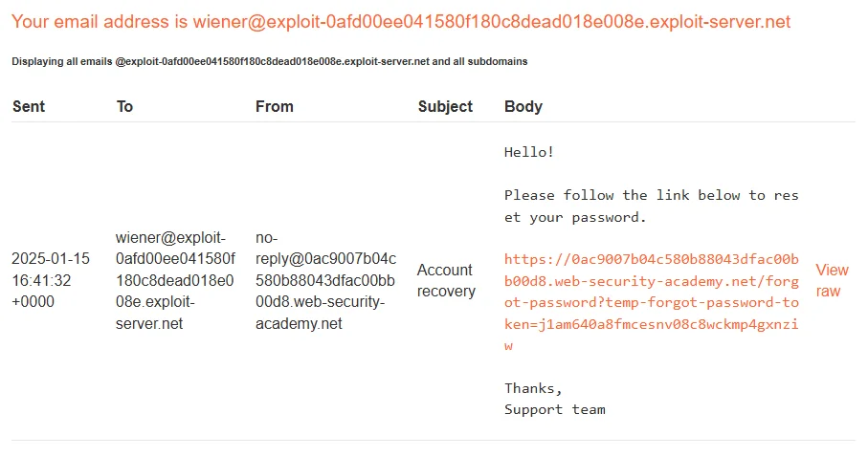868x457 pixels.
Task: Click the +0000 timezone text
Action: (x=33, y=301)
